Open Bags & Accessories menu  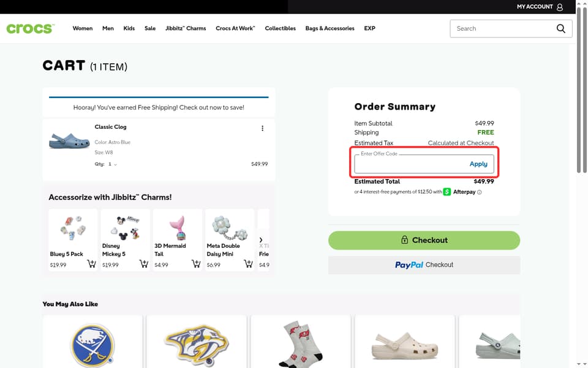click(x=330, y=28)
